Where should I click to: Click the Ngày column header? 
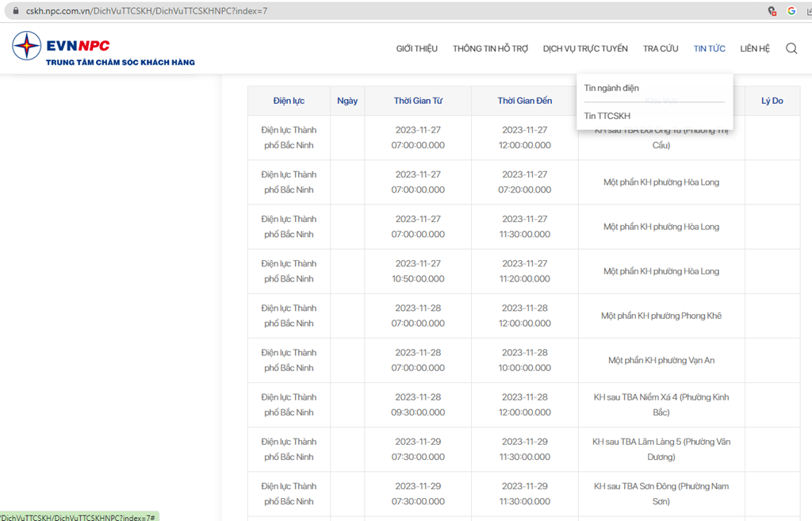(x=347, y=101)
